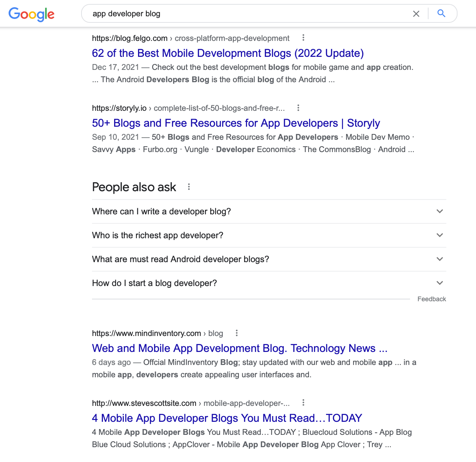The image size is (476, 462).
Task: Expand "How do I start a blog developer?"
Action: tap(269, 283)
